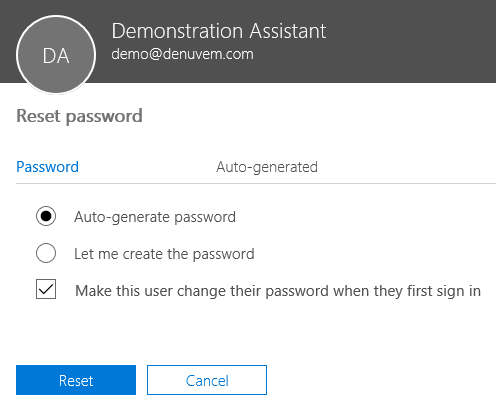Image resolution: width=496 pixels, height=404 pixels.
Task: Click the Make this user change their password label
Action: coord(278,291)
